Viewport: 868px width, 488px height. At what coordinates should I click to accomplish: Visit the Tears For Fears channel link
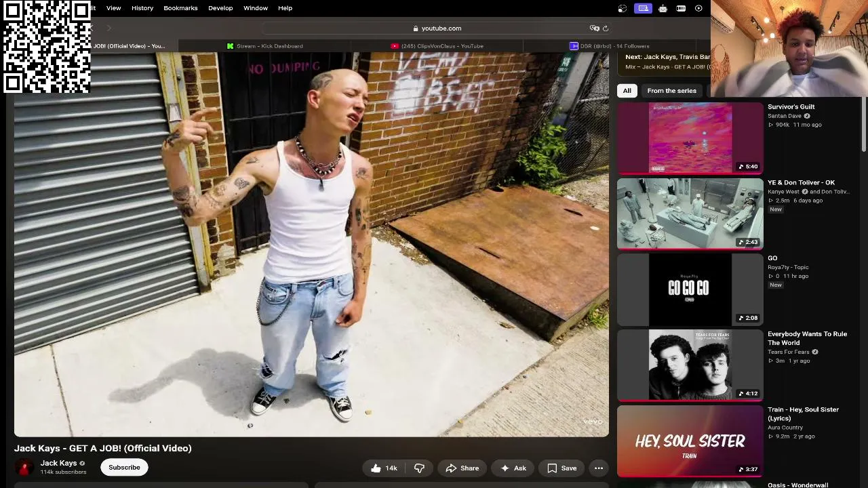(788, 352)
